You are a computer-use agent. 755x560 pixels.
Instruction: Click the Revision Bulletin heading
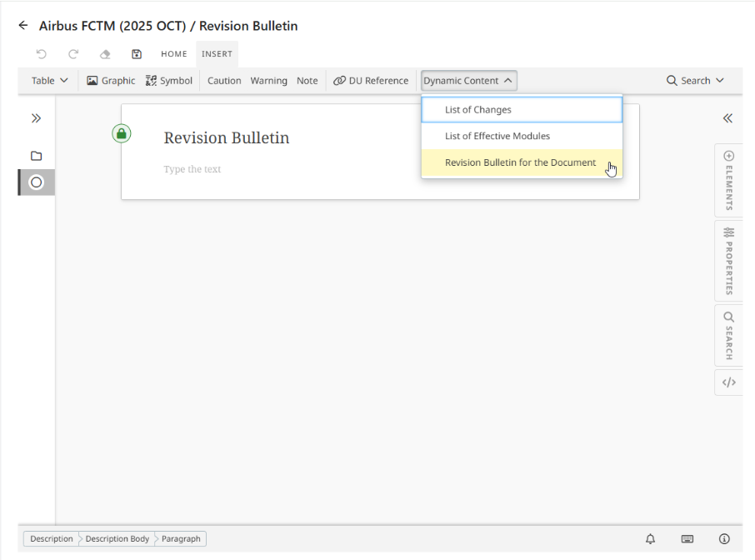(227, 138)
